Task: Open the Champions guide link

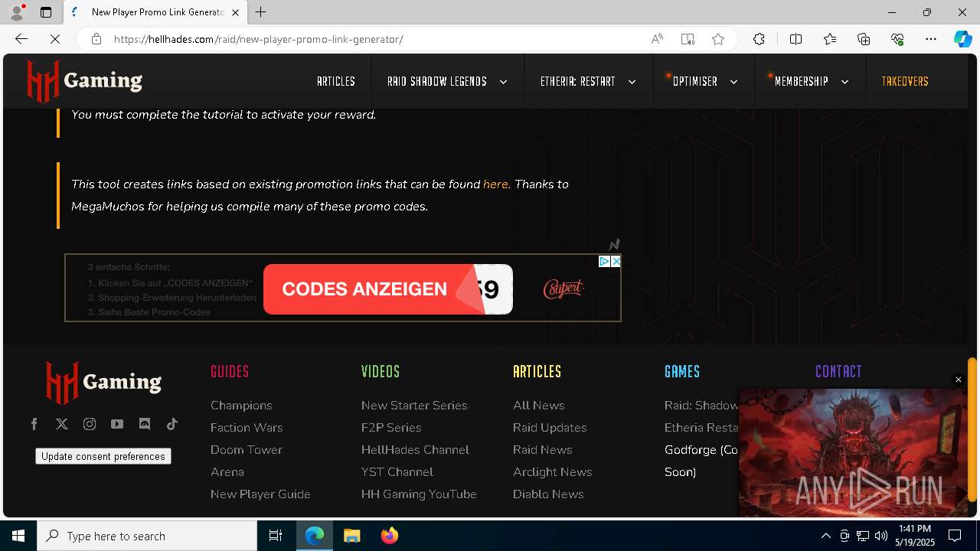Action: pyautogui.click(x=241, y=406)
